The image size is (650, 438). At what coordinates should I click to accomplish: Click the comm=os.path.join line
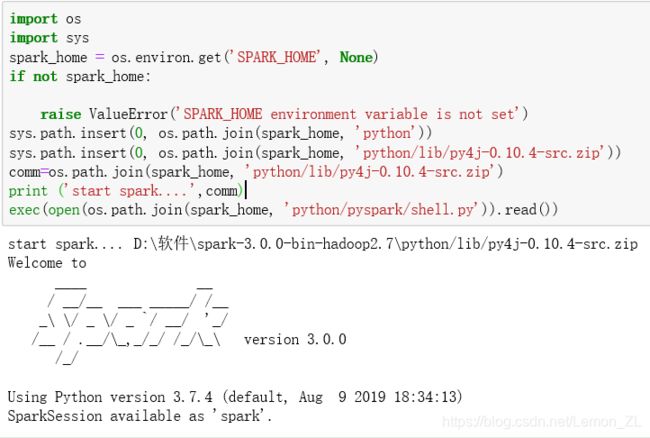[256, 172]
